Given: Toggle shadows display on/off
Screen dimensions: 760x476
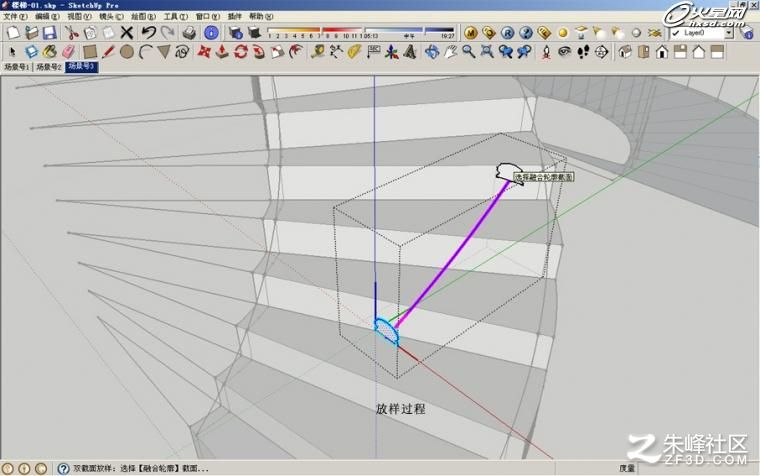Looking at the screenshot, I should click(x=254, y=33).
